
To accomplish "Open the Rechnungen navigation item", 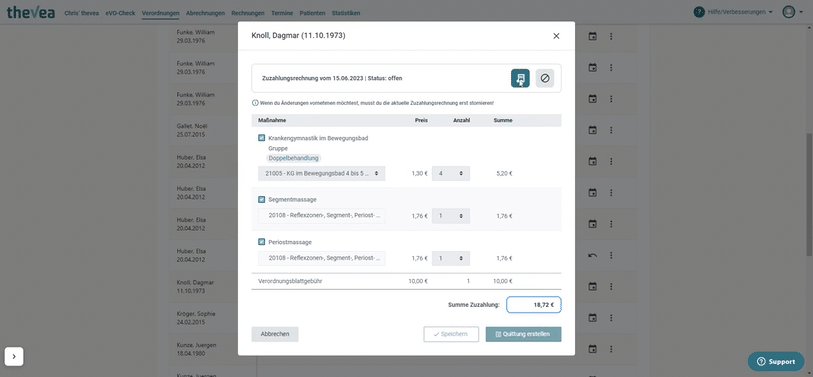I will click(x=248, y=13).
